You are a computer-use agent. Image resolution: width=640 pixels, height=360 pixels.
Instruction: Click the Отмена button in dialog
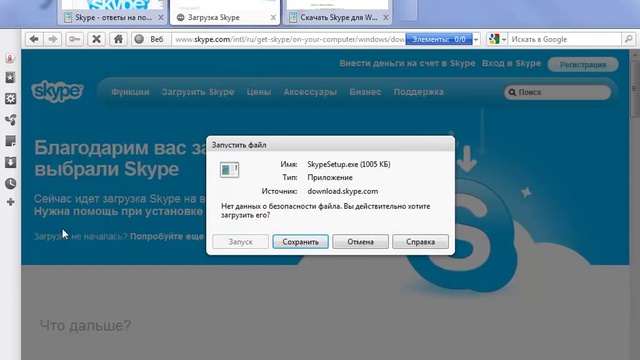pos(360,242)
